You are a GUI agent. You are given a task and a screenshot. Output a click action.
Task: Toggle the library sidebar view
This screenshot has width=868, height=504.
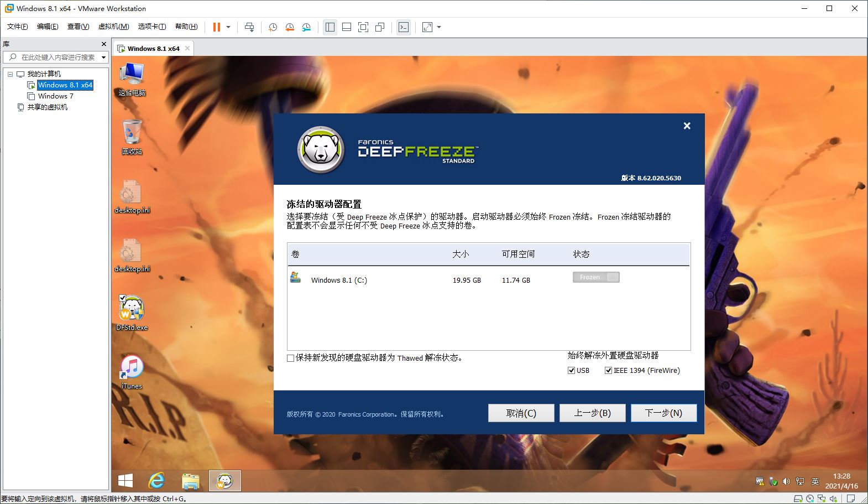pyautogui.click(x=330, y=27)
